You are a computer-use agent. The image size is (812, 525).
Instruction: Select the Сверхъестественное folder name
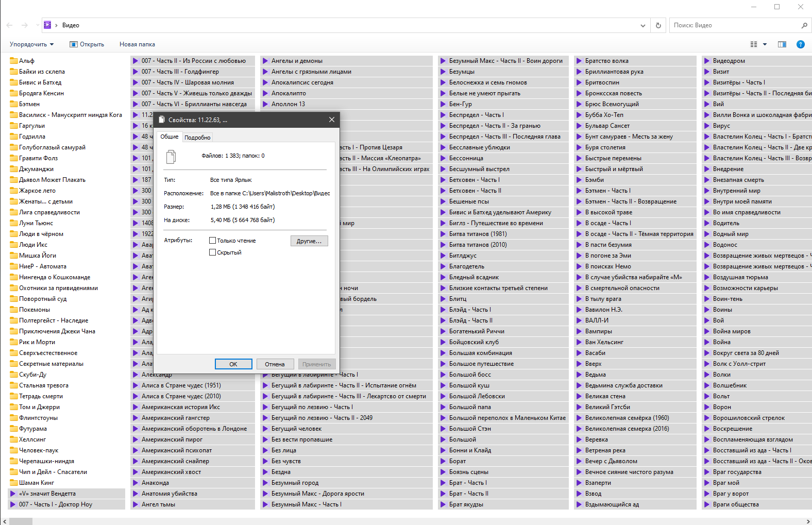(48, 353)
